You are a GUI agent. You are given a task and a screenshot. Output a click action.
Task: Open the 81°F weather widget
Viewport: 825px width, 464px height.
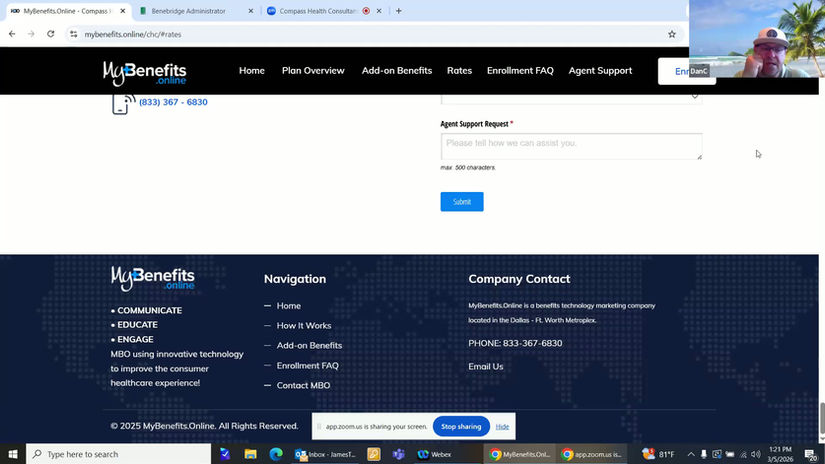[x=658, y=454]
